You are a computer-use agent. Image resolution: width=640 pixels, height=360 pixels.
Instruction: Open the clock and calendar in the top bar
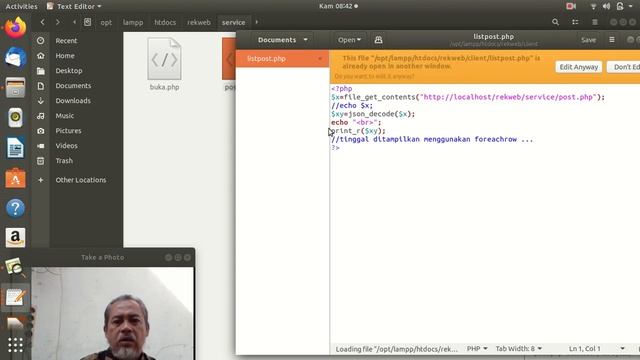(338, 6)
